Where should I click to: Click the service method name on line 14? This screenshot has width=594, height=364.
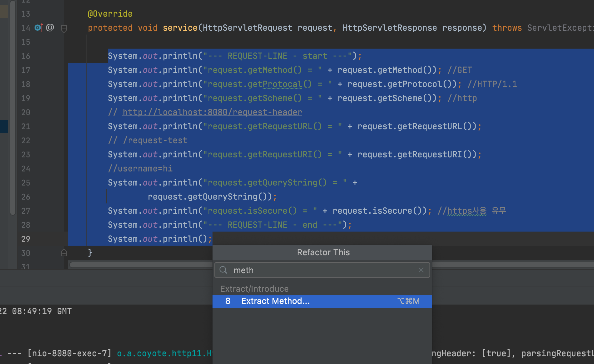pos(180,28)
